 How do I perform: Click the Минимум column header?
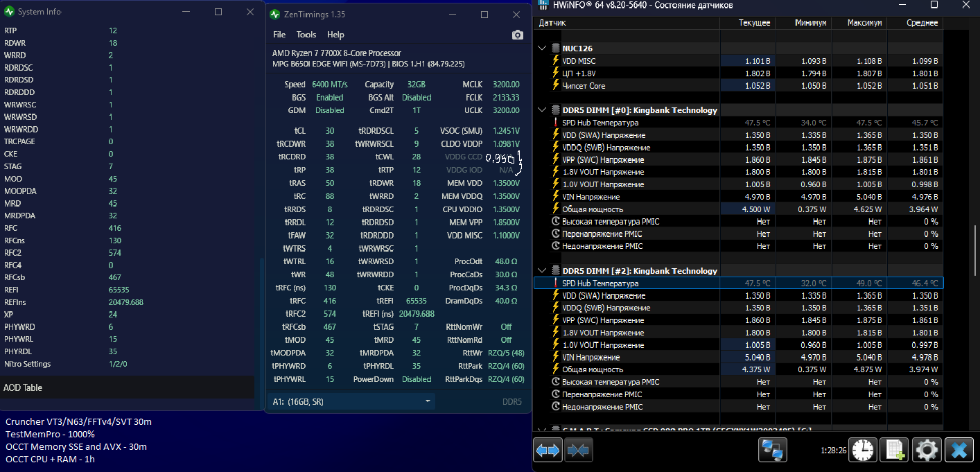click(x=804, y=23)
